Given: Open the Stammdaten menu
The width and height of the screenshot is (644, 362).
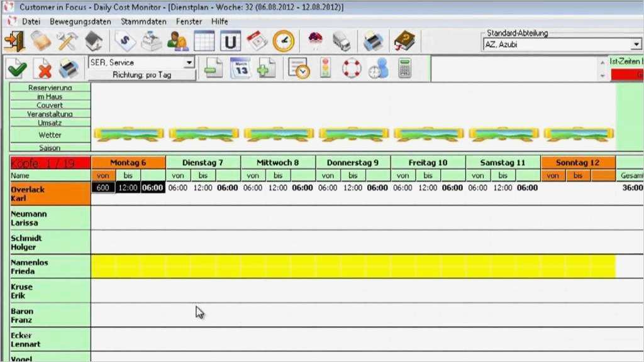Looking at the screenshot, I should (x=145, y=21).
